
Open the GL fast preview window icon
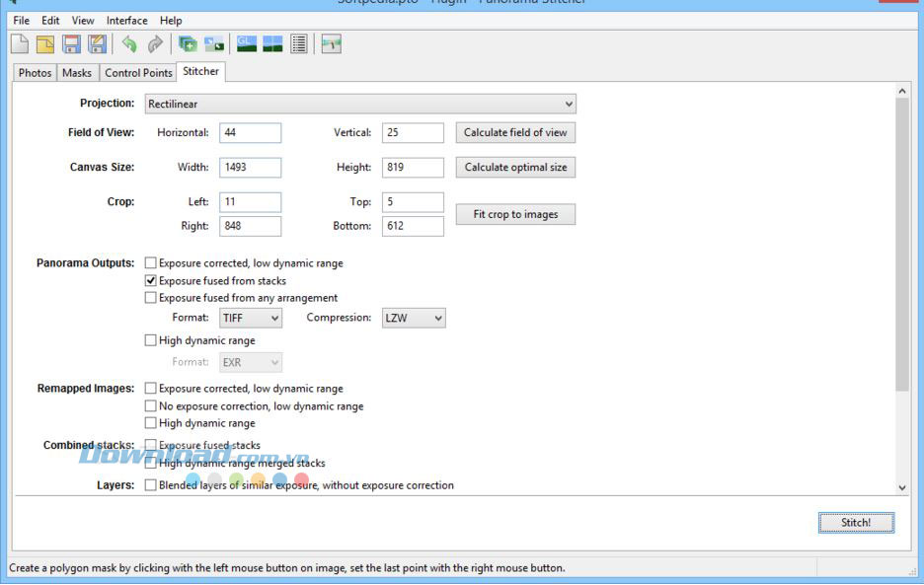246,43
